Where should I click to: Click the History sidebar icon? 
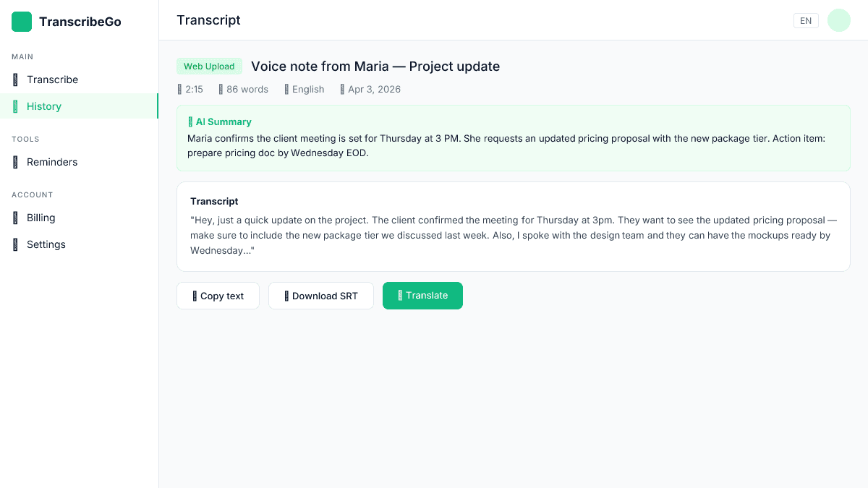coord(16,106)
